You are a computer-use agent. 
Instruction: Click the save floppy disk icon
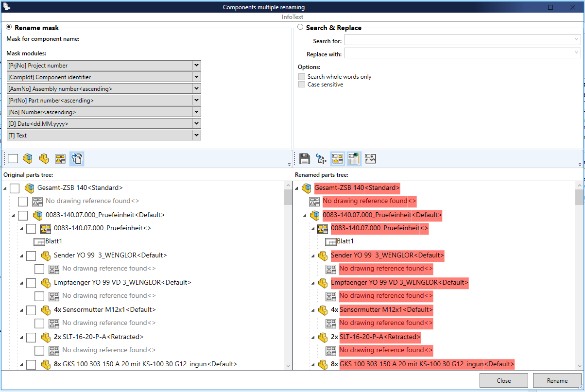point(305,158)
